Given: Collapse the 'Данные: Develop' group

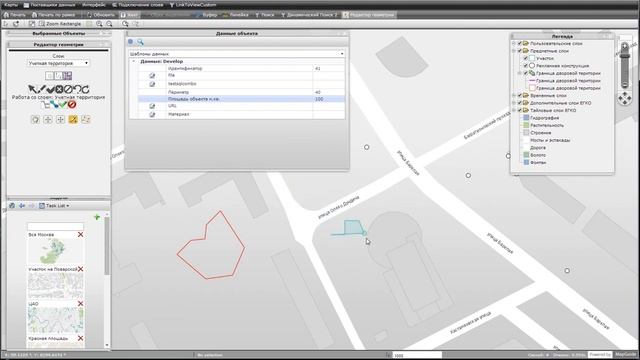Looking at the screenshot, I should [133, 61].
